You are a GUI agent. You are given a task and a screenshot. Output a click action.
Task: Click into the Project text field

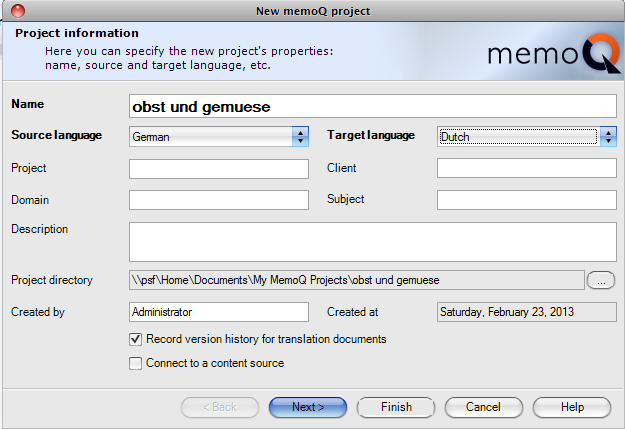pos(218,169)
